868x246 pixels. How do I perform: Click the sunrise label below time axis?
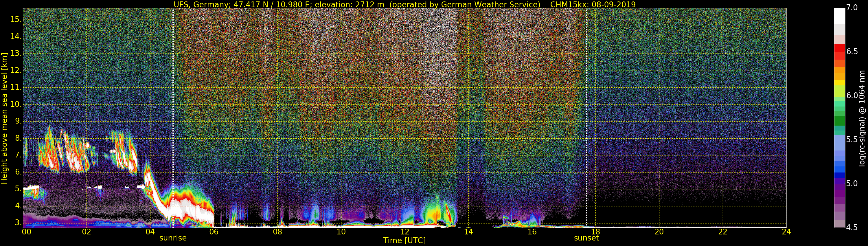point(173,238)
